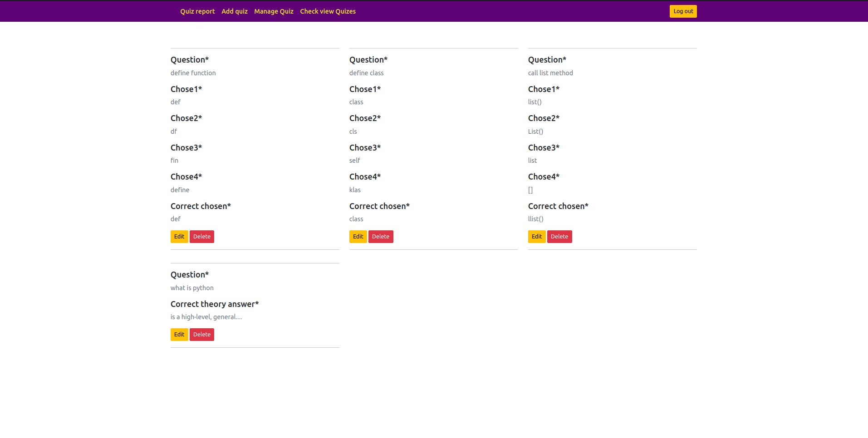Delete the 'call list method' quiz
Screen dimensions: 868x438
pyautogui.click(x=559, y=236)
